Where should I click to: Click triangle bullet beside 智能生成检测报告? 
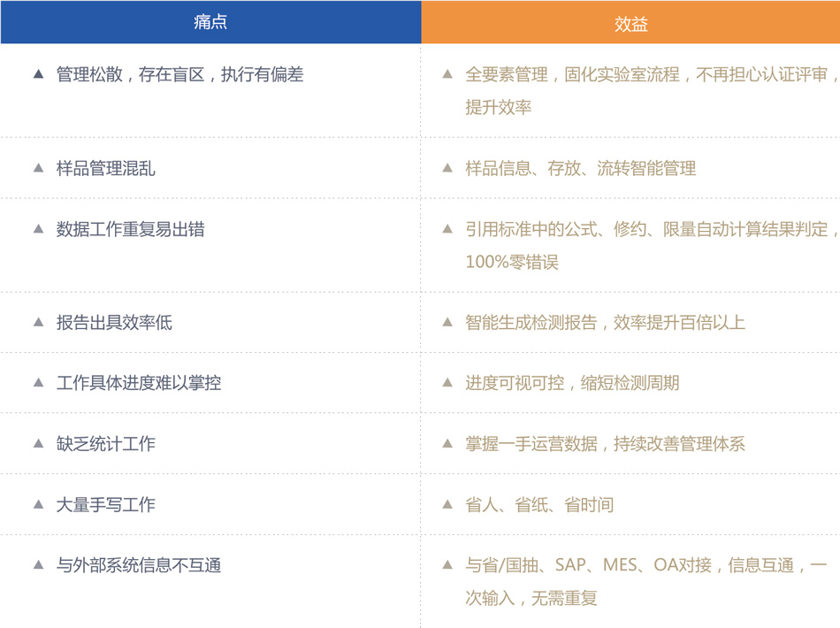(x=447, y=322)
